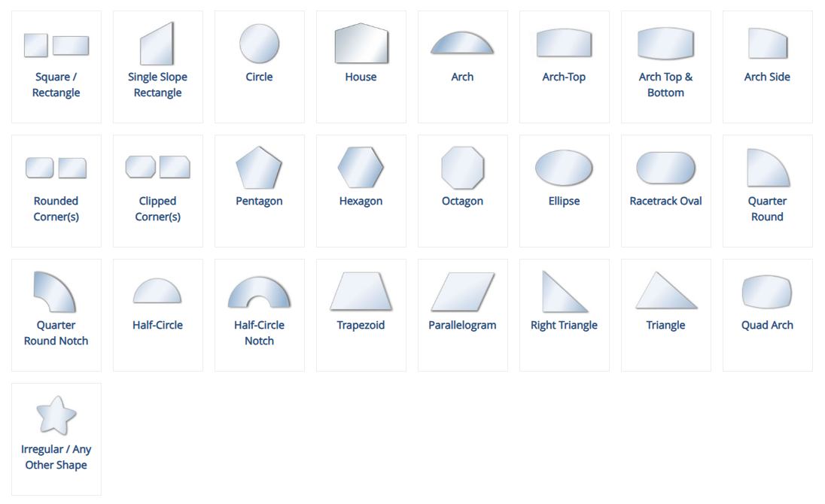Choose the House shape icon
The image size is (825, 504).
361,44
